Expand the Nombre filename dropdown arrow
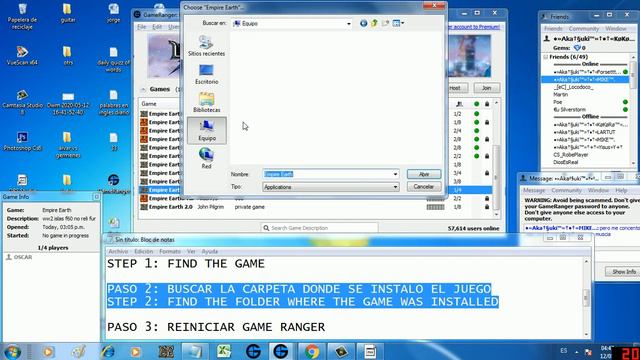Image resolution: width=640 pixels, height=360 pixels. (x=395, y=174)
